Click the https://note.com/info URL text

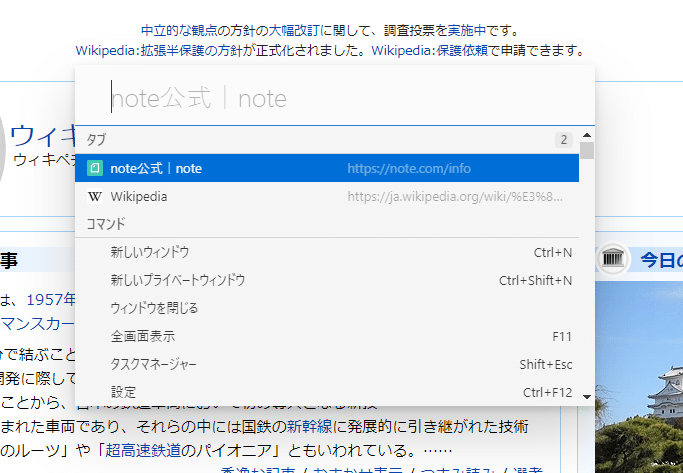tap(409, 169)
